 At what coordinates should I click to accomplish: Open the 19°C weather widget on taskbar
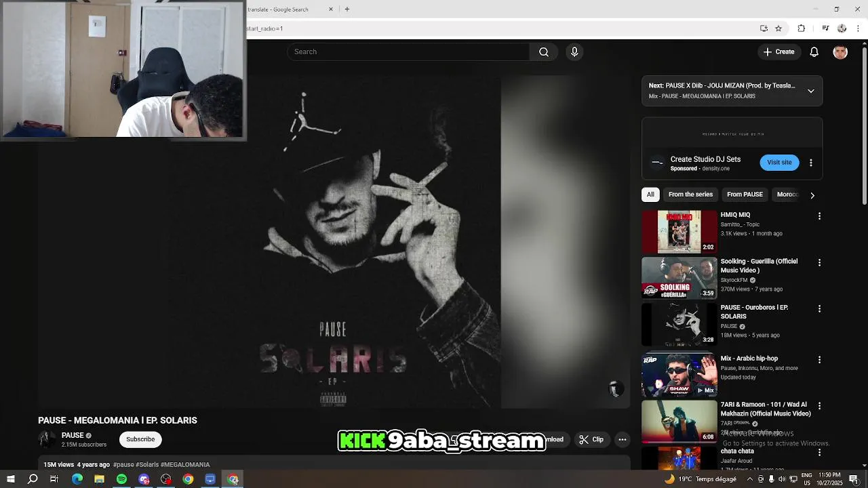pos(702,479)
